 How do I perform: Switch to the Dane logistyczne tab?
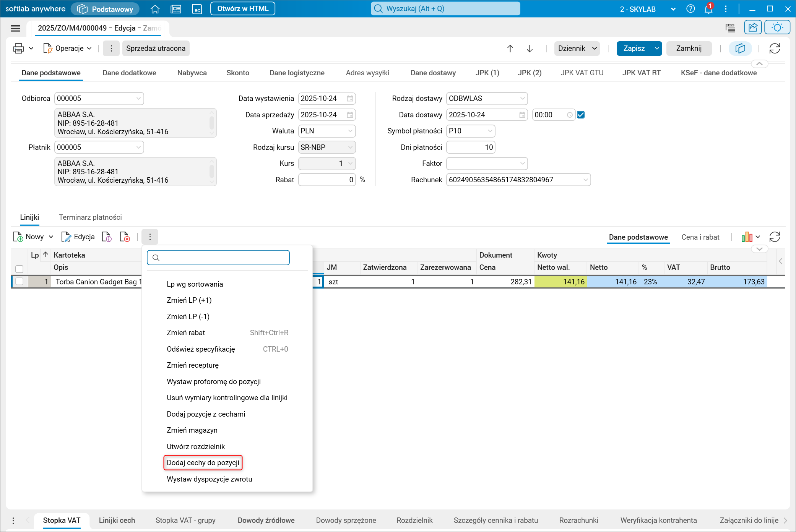pos(297,73)
